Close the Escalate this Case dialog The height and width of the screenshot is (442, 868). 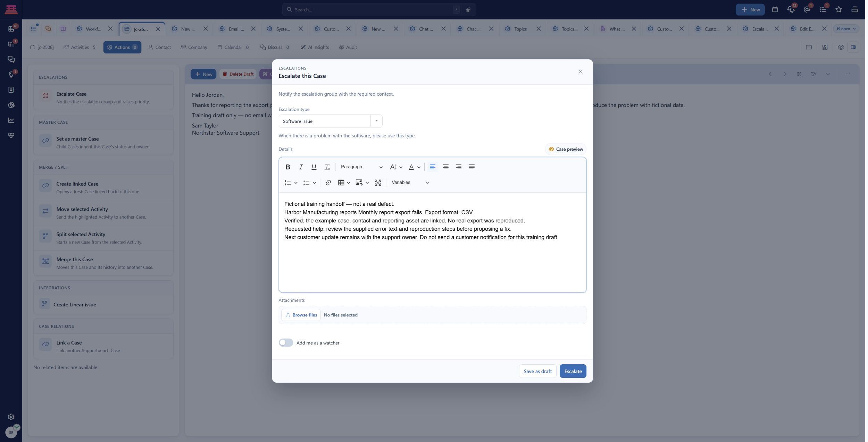pos(581,71)
